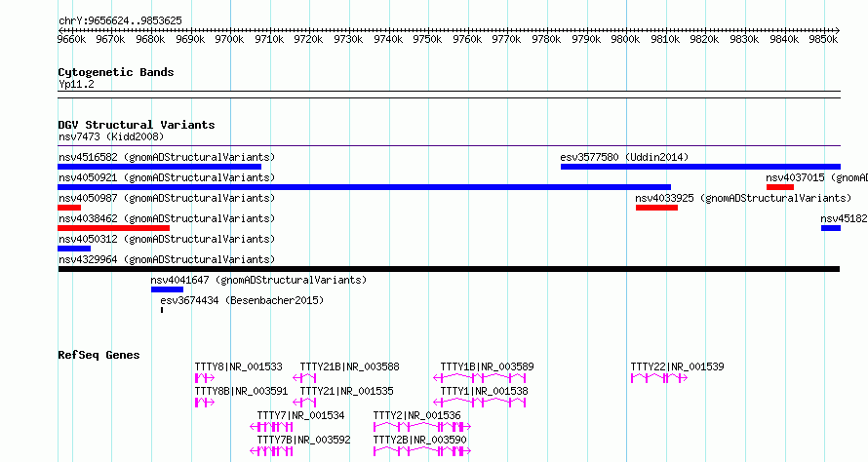Viewport: 868px width, 462px height.
Task: Click the RefSeq Genes track title
Action: (x=99, y=355)
